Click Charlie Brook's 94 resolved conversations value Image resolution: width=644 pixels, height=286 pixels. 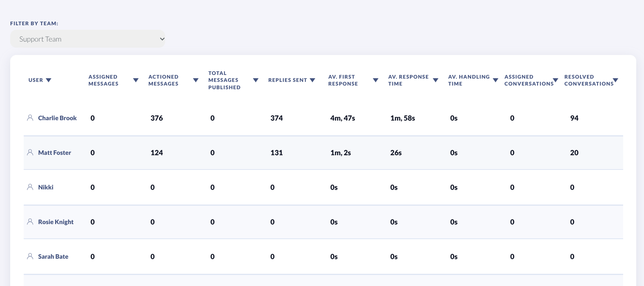pyautogui.click(x=574, y=118)
